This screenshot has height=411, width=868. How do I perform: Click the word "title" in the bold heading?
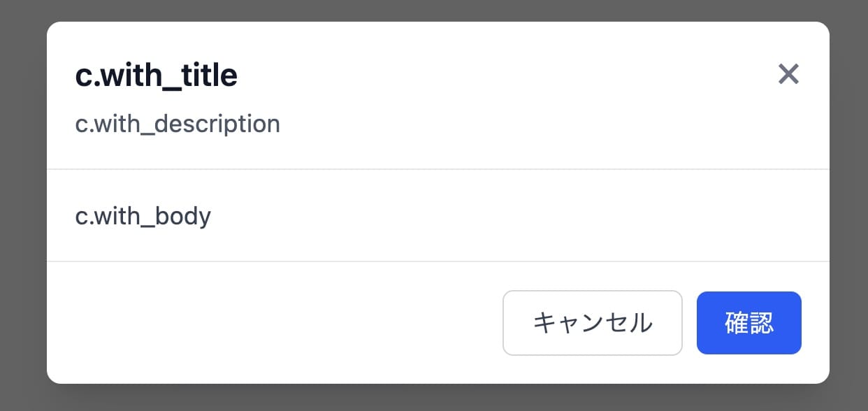click(x=208, y=75)
